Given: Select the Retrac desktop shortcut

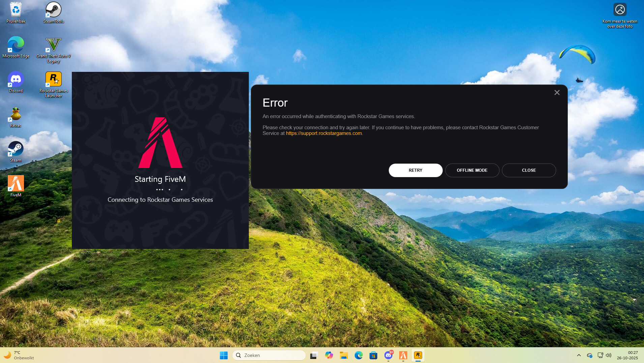Looking at the screenshot, I should (x=16, y=117).
